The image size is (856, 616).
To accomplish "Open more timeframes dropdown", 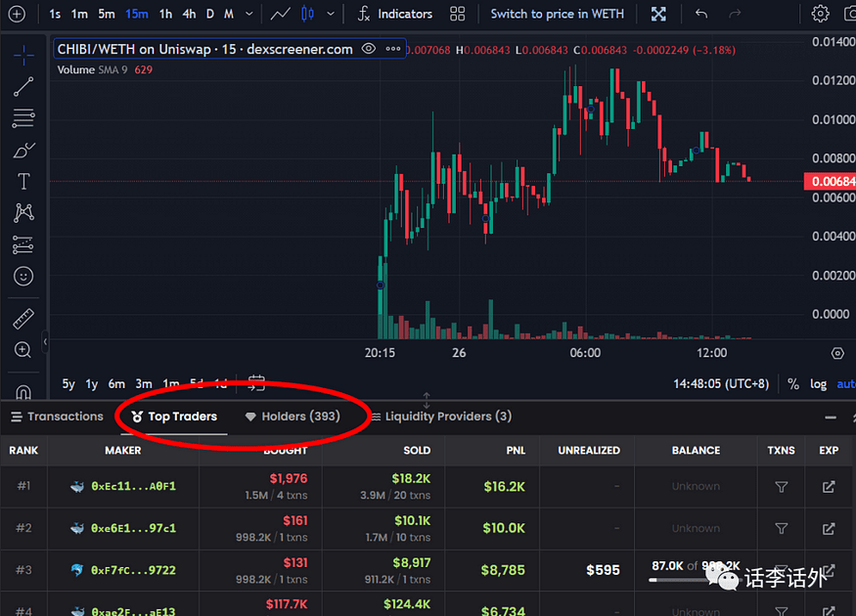I will (248, 14).
